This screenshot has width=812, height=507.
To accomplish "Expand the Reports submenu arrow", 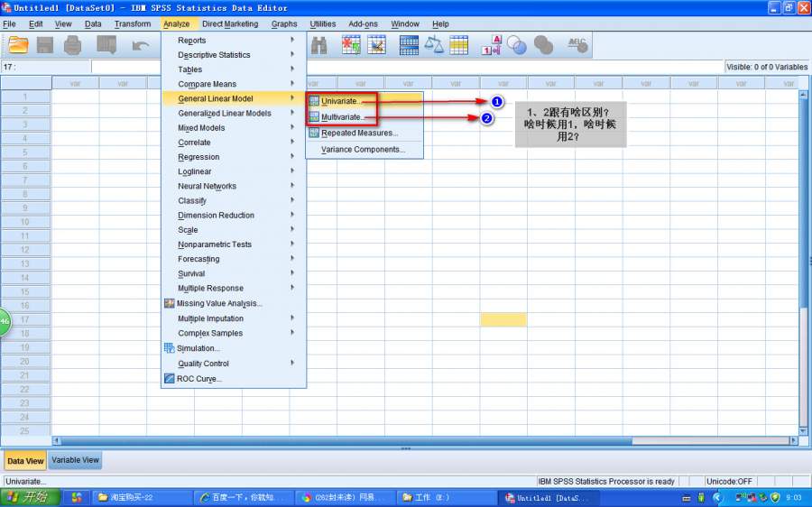I will [x=292, y=40].
